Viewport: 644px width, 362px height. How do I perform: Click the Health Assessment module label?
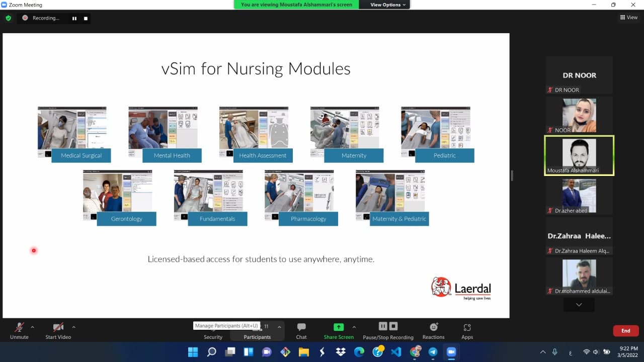click(x=263, y=155)
